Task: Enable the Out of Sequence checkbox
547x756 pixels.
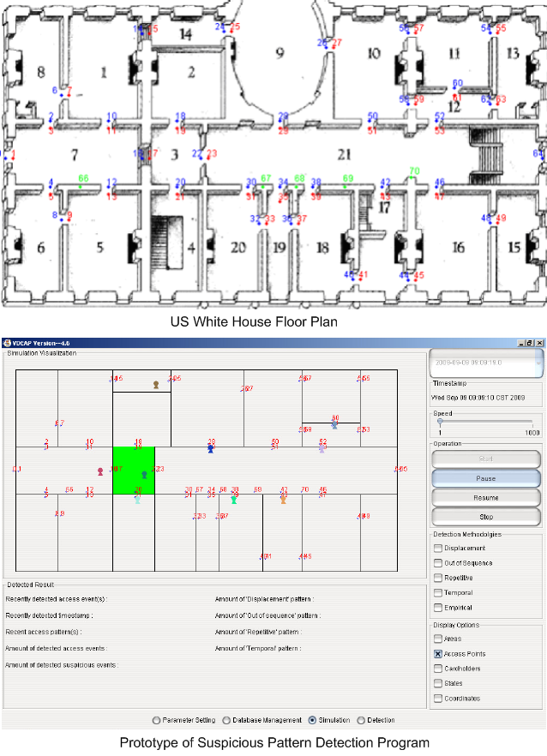Action: pyautogui.click(x=438, y=563)
